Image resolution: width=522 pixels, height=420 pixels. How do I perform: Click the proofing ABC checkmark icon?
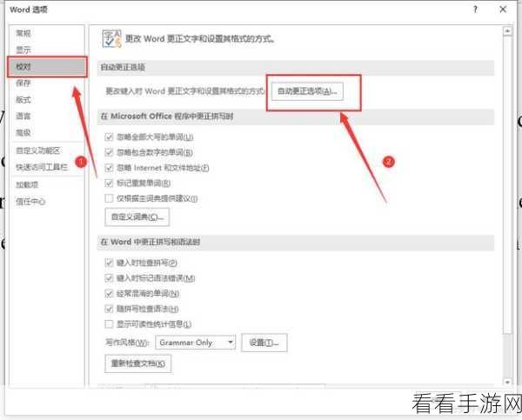(x=112, y=39)
